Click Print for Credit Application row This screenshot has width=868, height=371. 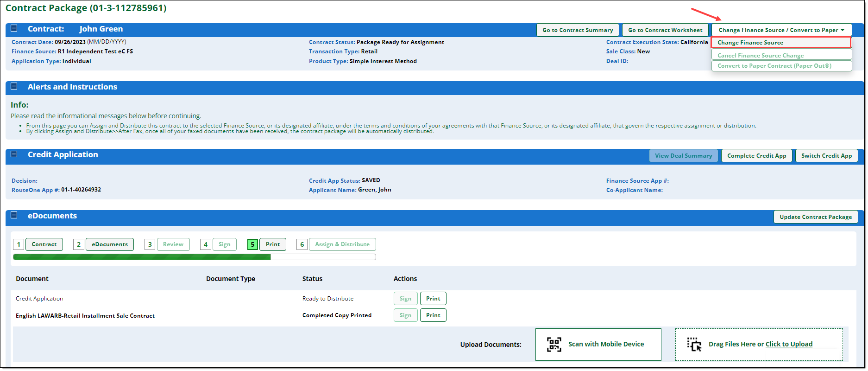point(433,299)
